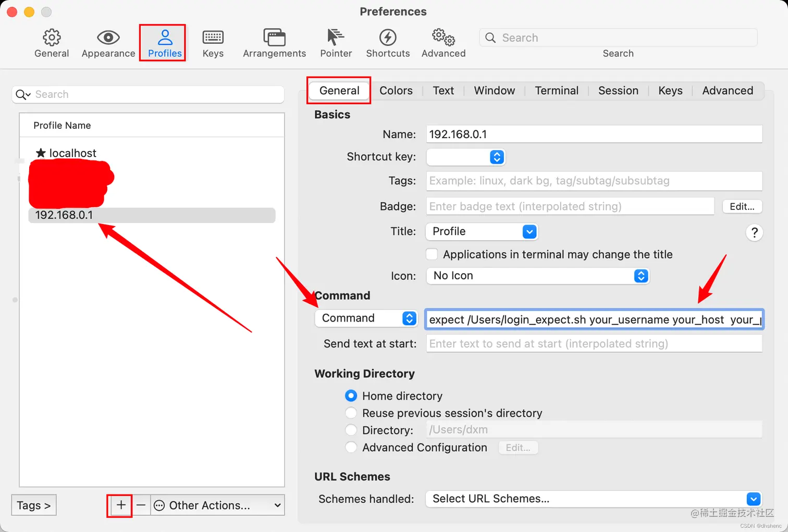Screen dimensions: 788x532
Task: Select the 192.168.0.1 profile row
Action: (152, 215)
